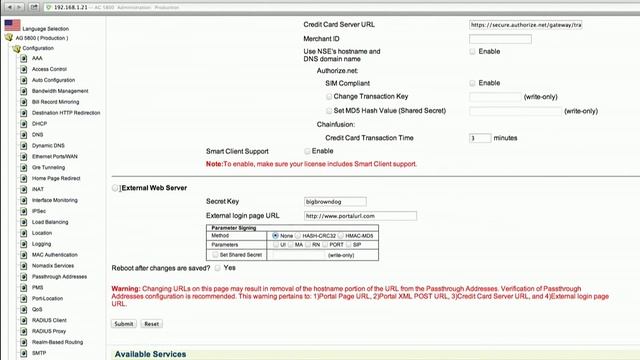Screen dimensions: 640x360
Task: Click the page icon beside DNS
Action: coord(24,135)
